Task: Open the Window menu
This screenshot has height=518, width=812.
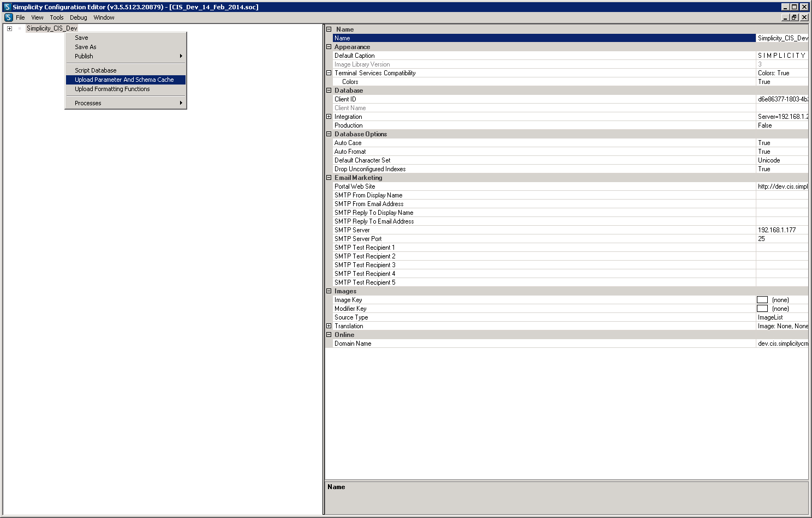Action: click(104, 17)
